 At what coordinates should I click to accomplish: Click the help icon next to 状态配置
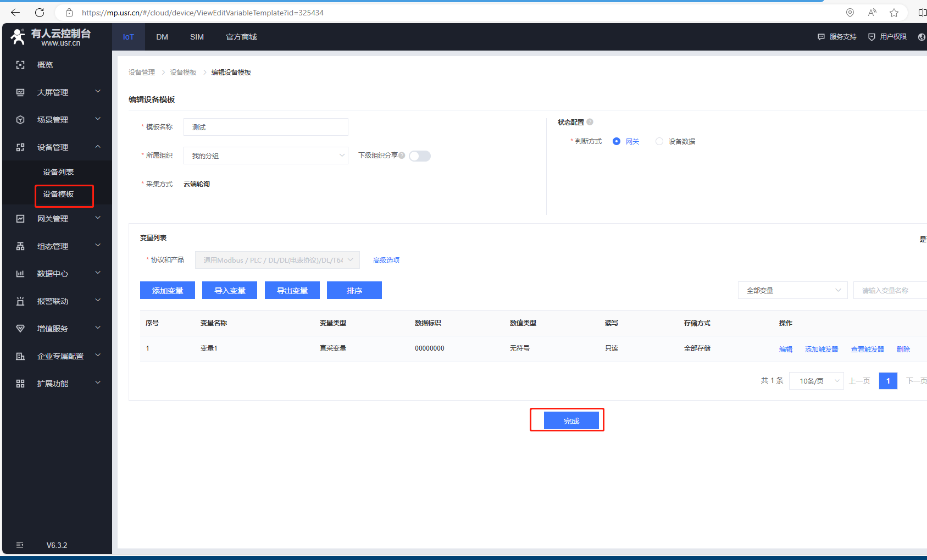590,122
